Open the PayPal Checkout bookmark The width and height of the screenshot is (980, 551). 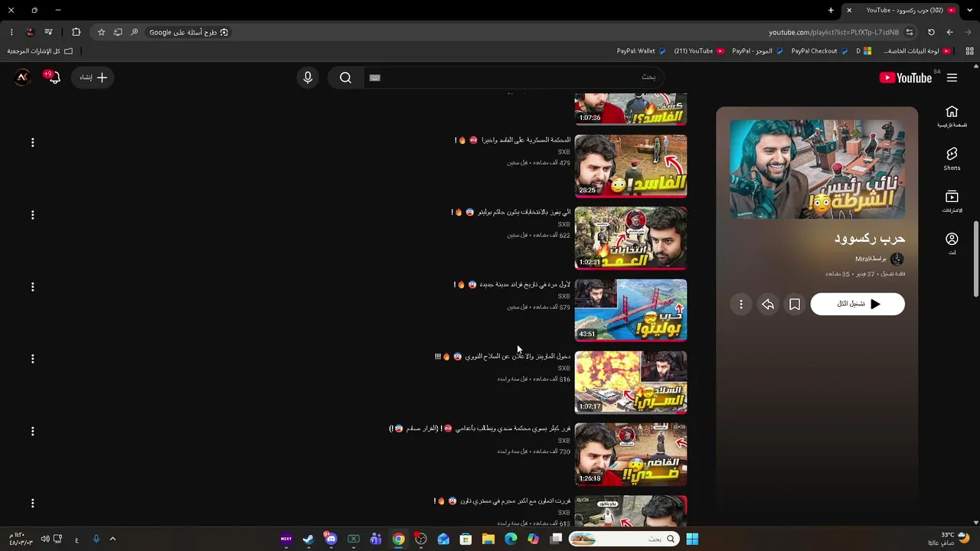coord(819,51)
